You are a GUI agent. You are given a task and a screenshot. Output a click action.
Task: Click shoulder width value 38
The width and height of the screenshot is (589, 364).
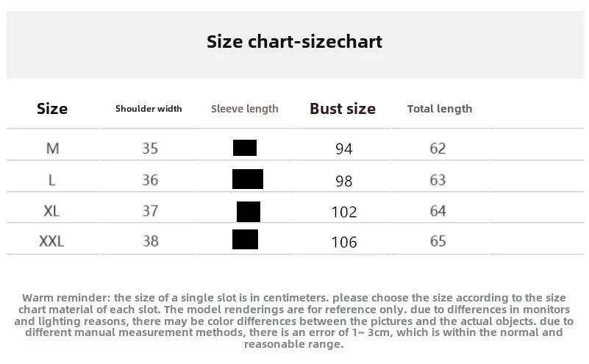pos(150,241)
